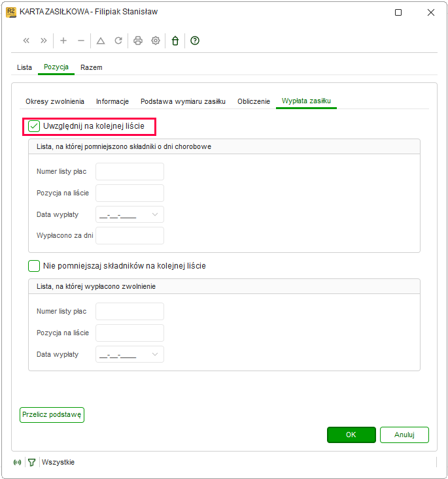Click the filter funnel icon in status bar
The image size is (448, 479).
coord(31,462)
